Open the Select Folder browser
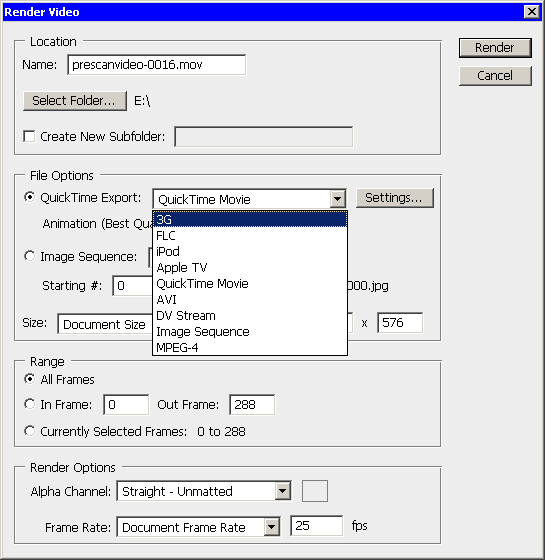 [75, 101]
